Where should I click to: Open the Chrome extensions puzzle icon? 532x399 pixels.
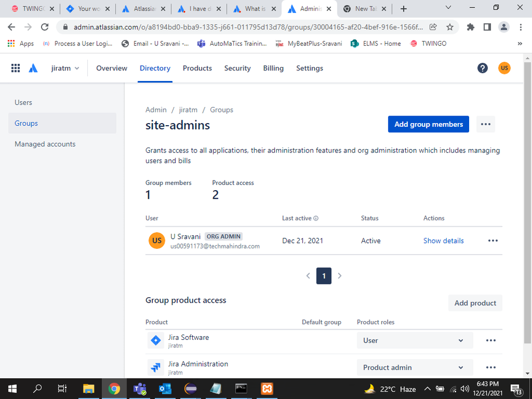tap(471, 27)
